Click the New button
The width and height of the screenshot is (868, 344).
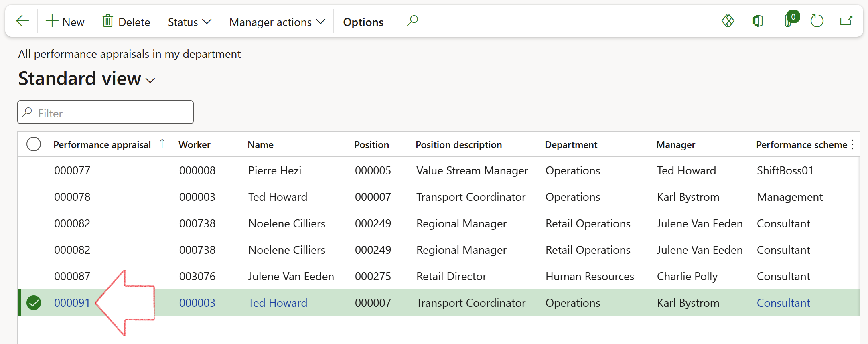[x=65, y=22]
